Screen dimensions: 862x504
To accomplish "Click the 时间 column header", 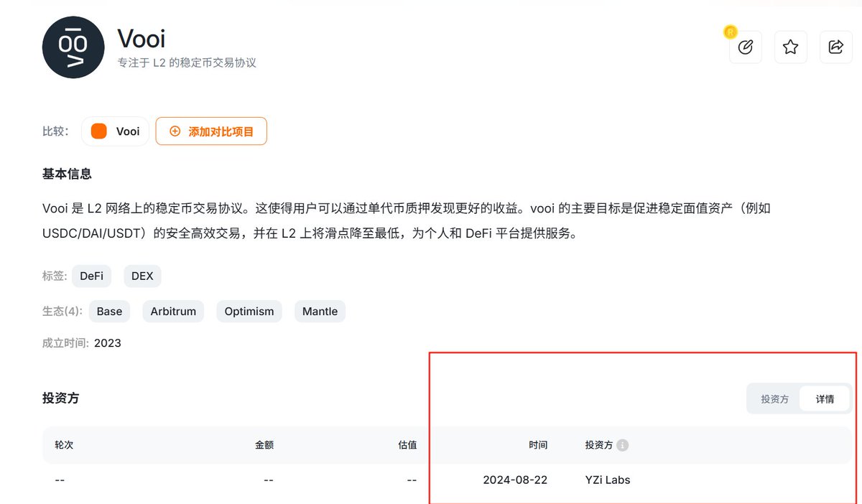I will click(538, 445).
